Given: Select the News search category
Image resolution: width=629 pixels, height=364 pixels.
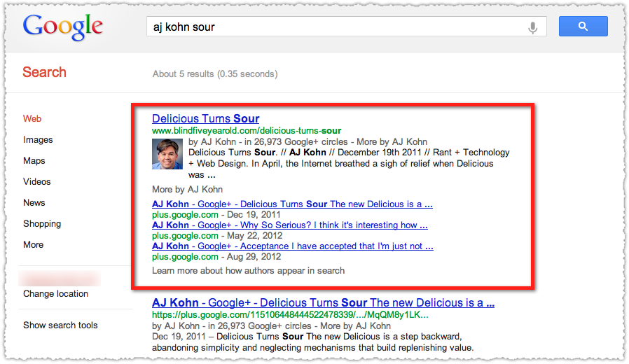Looking at the screenshot, I should [x=34, y=203].
